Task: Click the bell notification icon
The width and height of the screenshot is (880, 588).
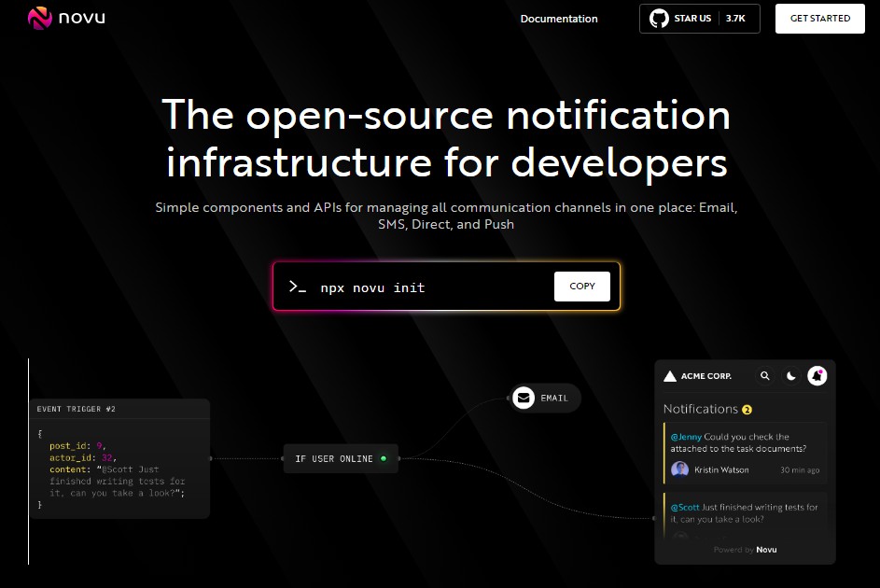Action: coord(817,376)
